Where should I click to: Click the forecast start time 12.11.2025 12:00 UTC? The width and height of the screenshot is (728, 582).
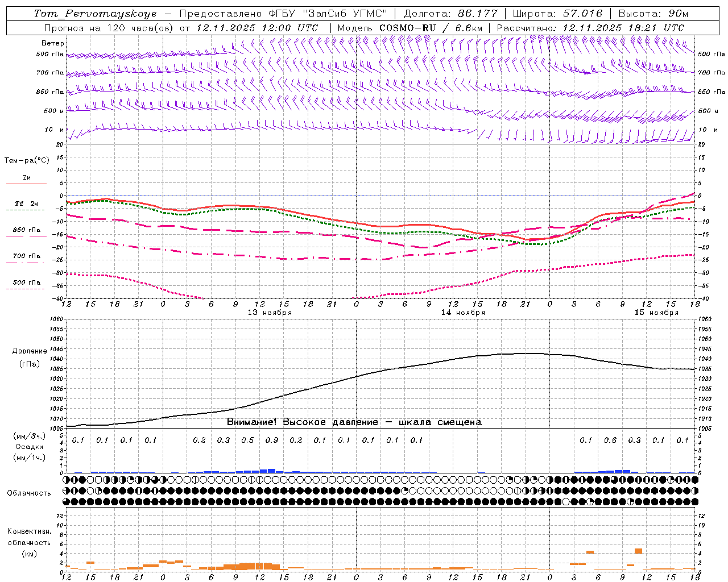click(x=257, y=27)
